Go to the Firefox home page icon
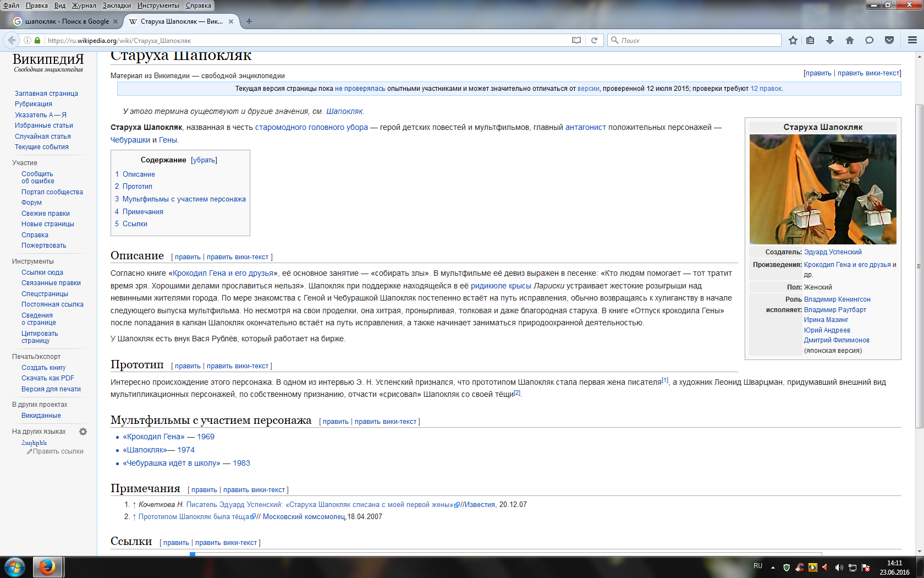 (x=849, y=40)
